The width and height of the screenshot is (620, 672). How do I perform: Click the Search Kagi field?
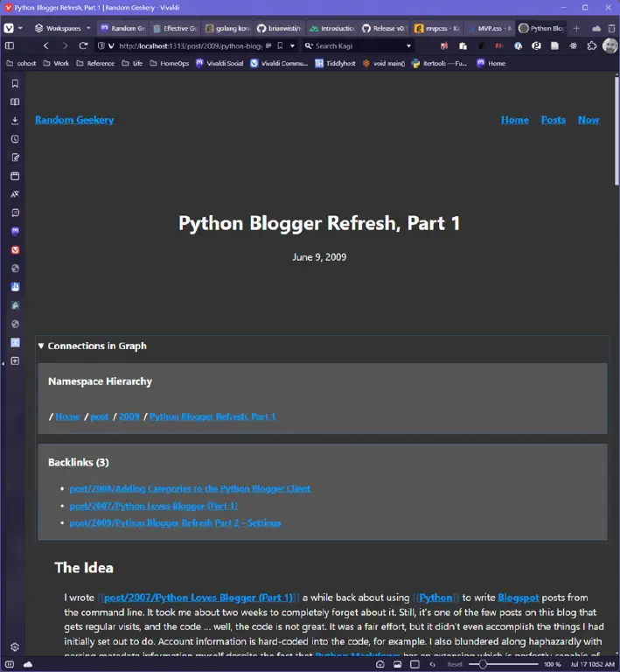pyautogui.click(x=359, y=45)
